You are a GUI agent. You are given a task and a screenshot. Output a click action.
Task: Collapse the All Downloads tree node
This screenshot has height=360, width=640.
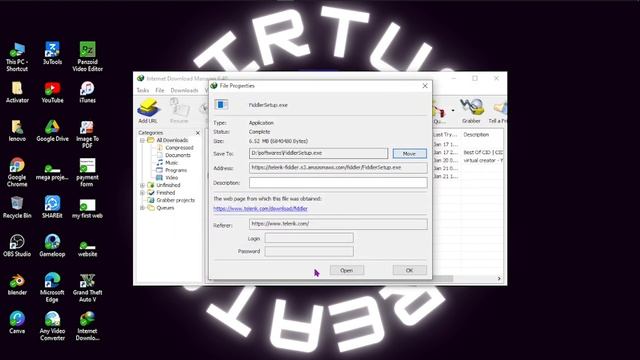[142, 140]
